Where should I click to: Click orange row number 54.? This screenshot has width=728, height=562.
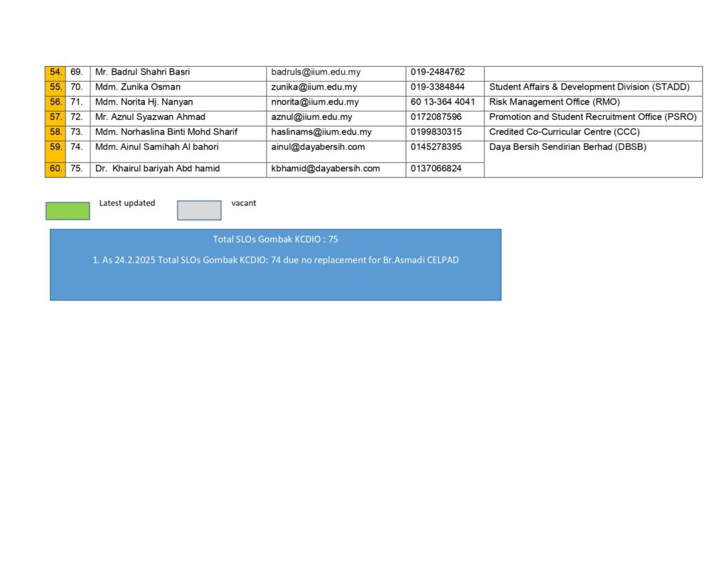tap(55, 74)
